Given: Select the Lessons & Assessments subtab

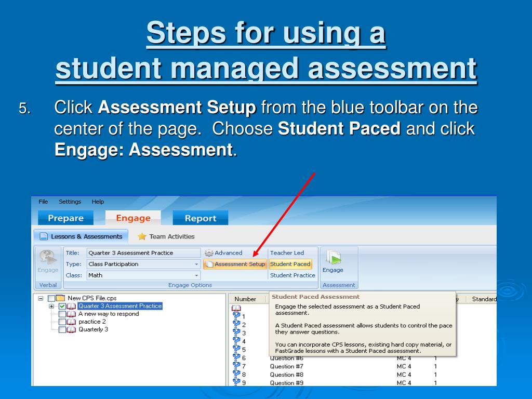Looking at the screenshot, I should (81, 236).
